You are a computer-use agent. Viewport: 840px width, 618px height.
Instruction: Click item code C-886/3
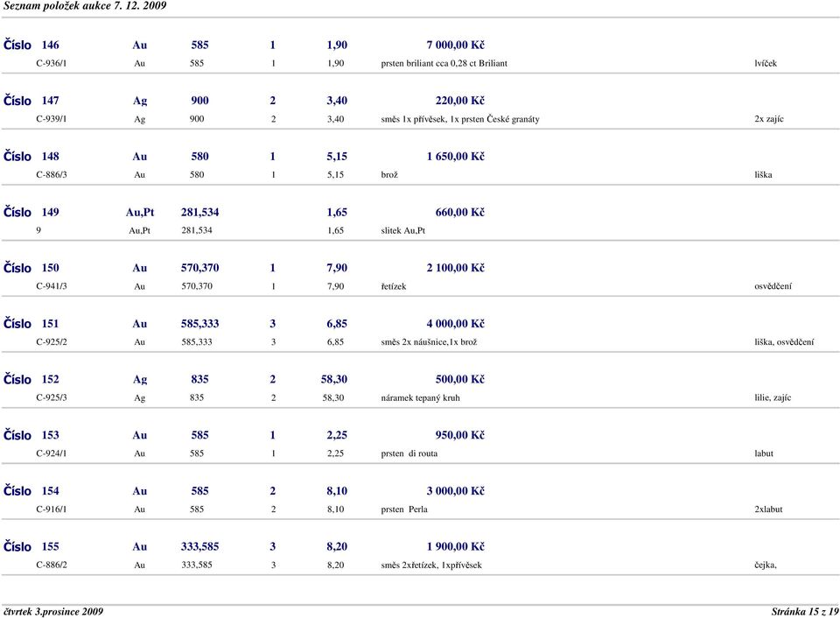[52, 175]
